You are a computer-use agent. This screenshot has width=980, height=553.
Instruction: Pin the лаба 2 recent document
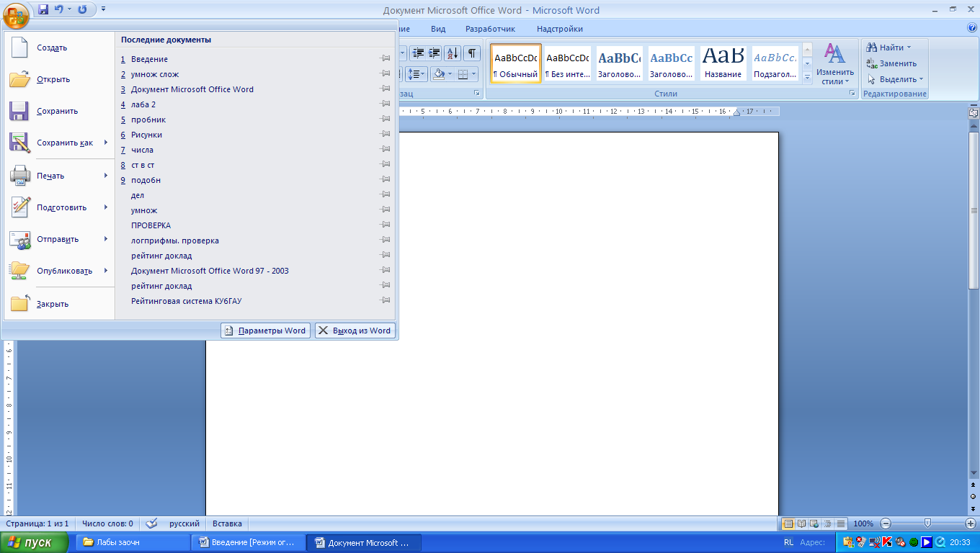[x=386, y=104]
